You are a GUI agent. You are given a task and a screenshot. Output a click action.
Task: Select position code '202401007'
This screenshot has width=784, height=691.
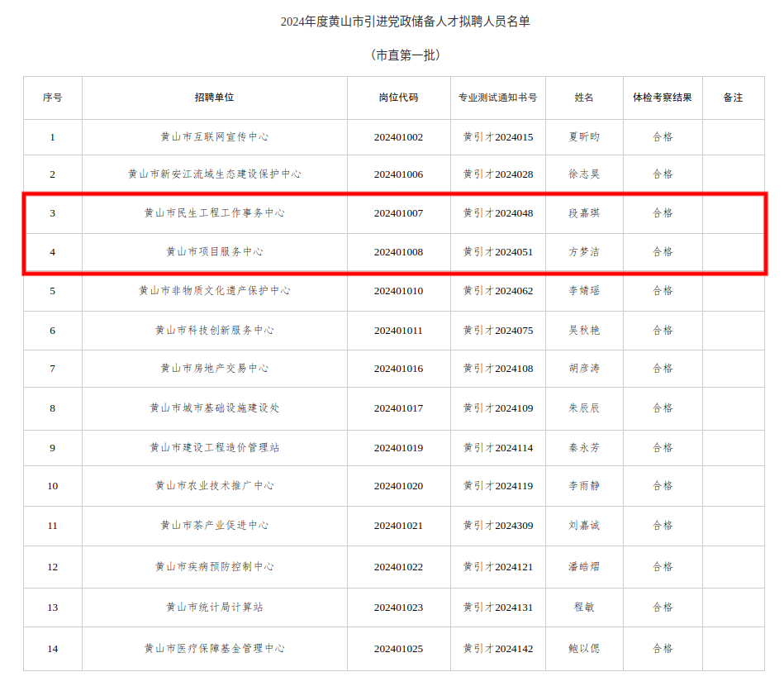pos(398,213)
